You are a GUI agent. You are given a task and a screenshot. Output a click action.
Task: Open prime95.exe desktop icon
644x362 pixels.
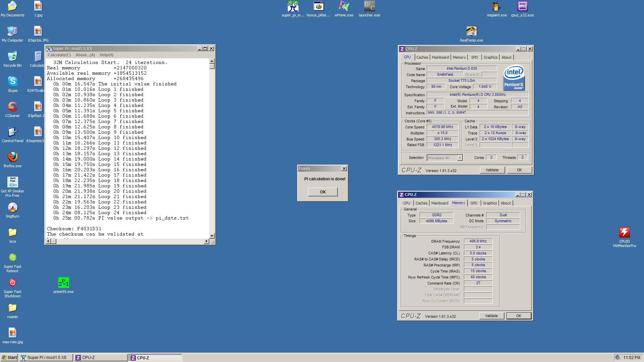pyautogui.click(x=63, y=285)
